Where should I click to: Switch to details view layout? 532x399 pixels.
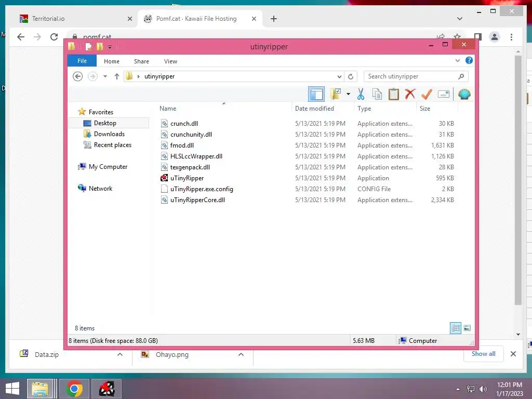[x=455, y=328]
